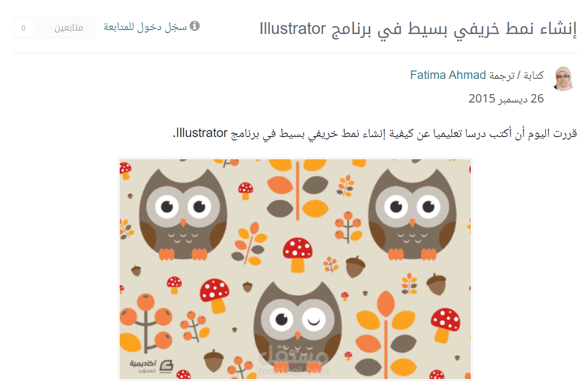Click the 'كتابة / ترجمة' label
The width and height of the screenshot is (588, 385).
517,75
